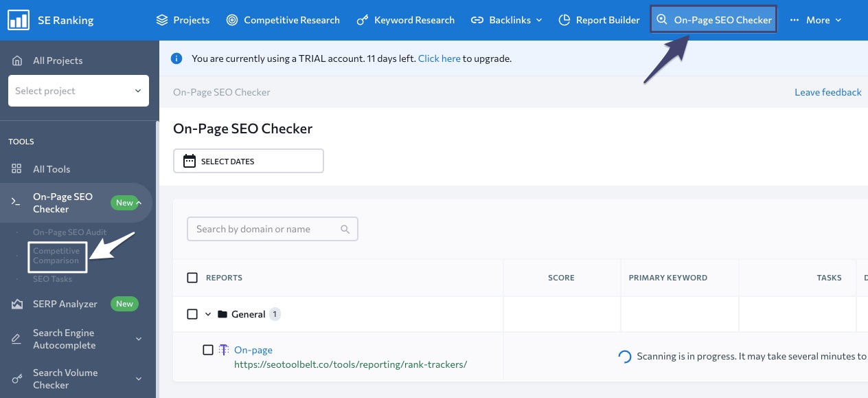Toggle the select-all Reports checkbox
Image resolution: width=868 pixels, height=398 pixels.
click(x=192, y=278)
